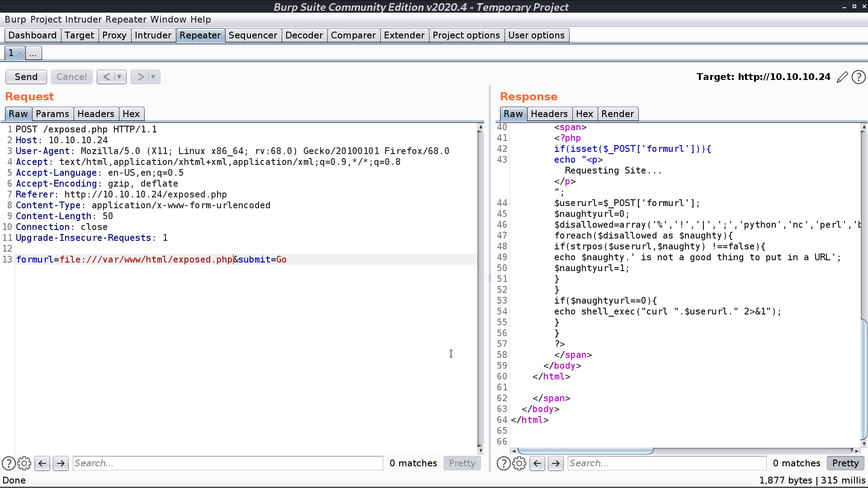Show Response Hex view
This screenshot has height=488, width=868.
coord(585,114)
